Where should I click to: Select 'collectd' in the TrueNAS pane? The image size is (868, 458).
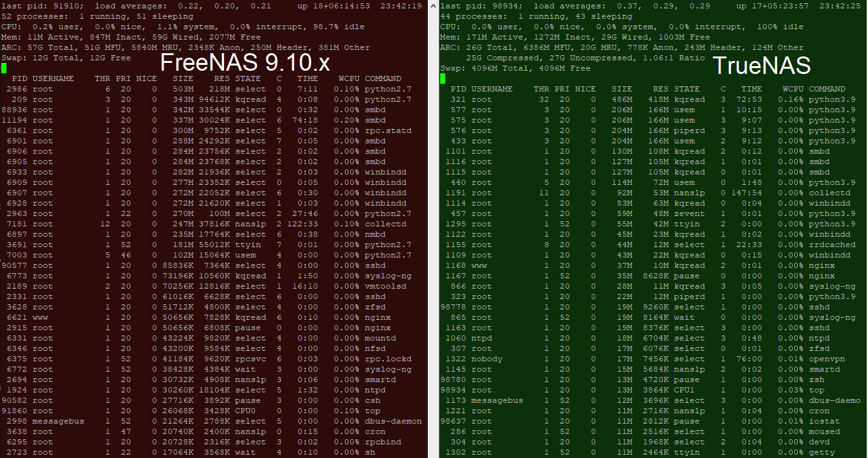point(830,193)
